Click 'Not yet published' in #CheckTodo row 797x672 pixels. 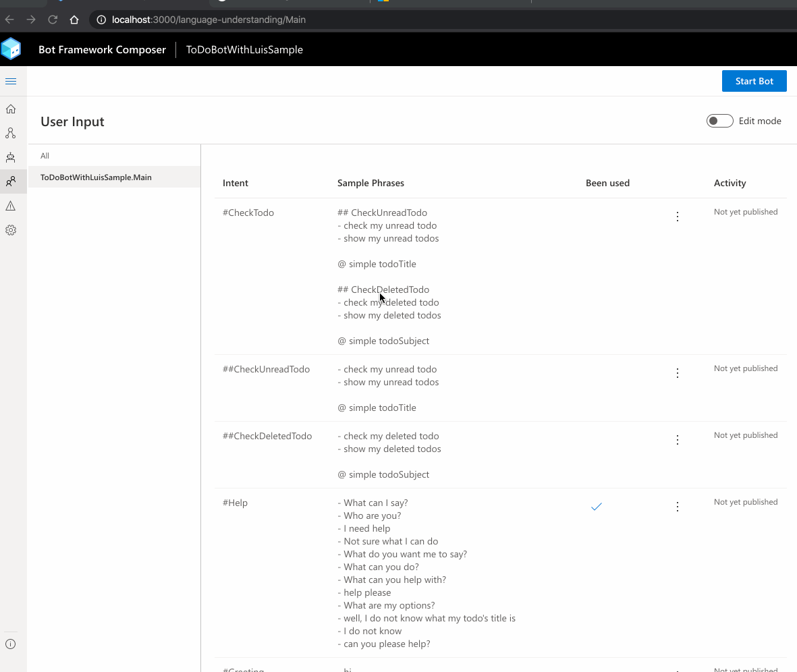(746, 212)
